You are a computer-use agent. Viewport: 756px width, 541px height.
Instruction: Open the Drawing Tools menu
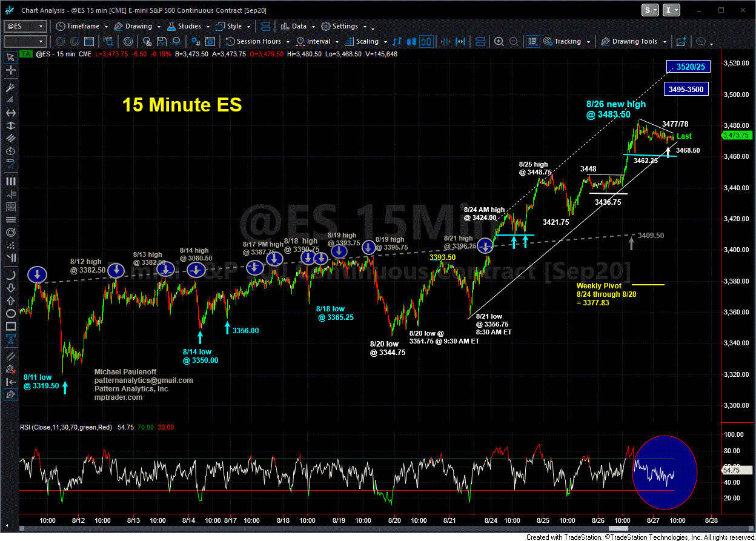[634, 41]
